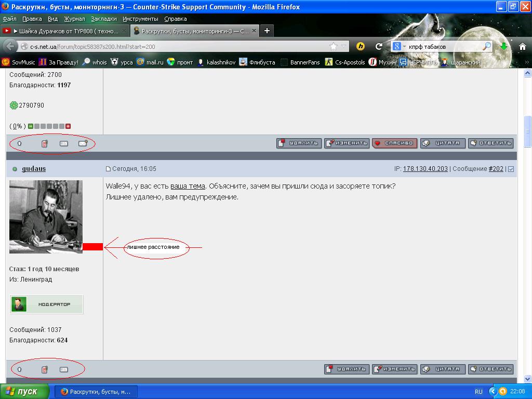
Task: Open search engine dropdown by Google icon
Action: 399,46
